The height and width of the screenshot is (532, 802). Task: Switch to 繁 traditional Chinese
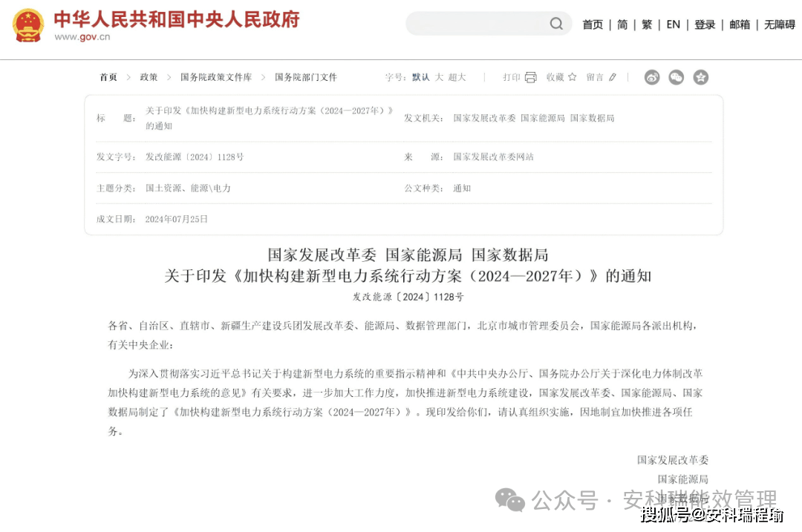(647, 24)
